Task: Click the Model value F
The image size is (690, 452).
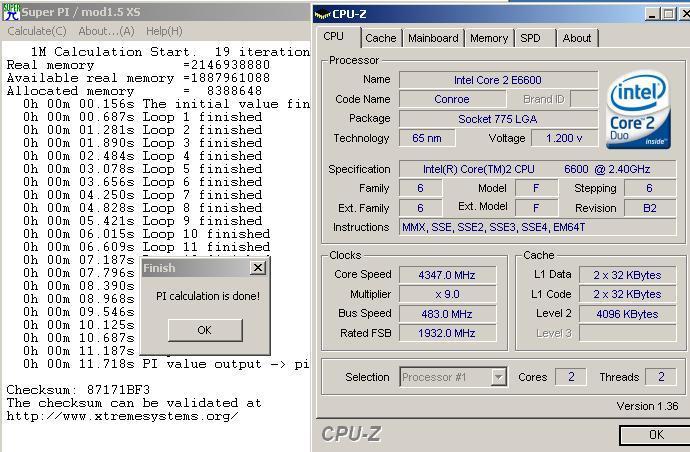Action: (x=536, y=188)
